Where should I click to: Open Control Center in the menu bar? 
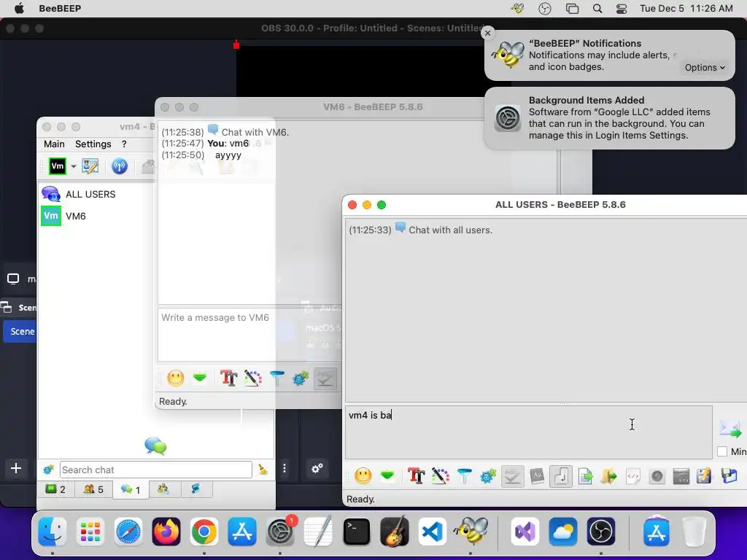point(622,9)
